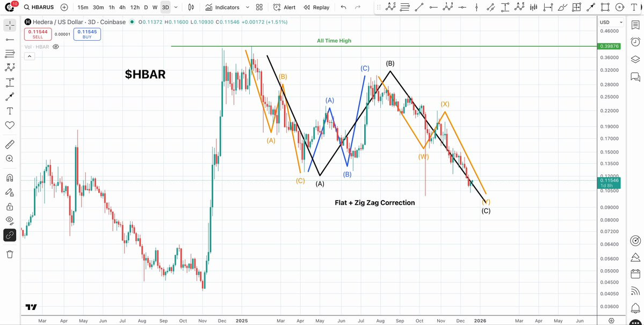Open the ruler measure tool in left sidebar
644x325 pixels.
point(10,144)
